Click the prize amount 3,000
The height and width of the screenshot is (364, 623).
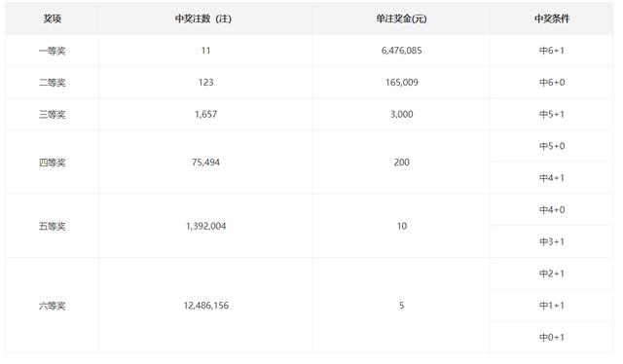[402, 114]
